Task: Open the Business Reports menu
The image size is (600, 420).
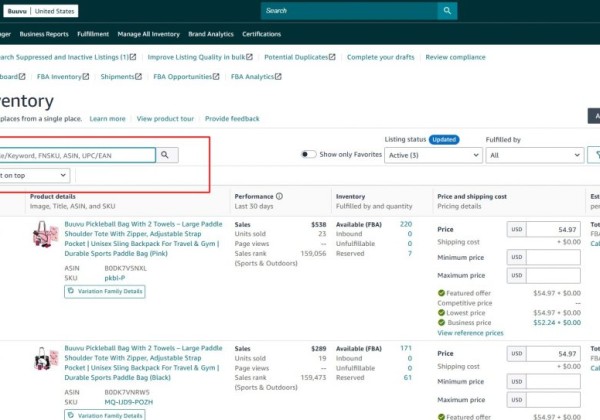Action: (x=44, y=34)
